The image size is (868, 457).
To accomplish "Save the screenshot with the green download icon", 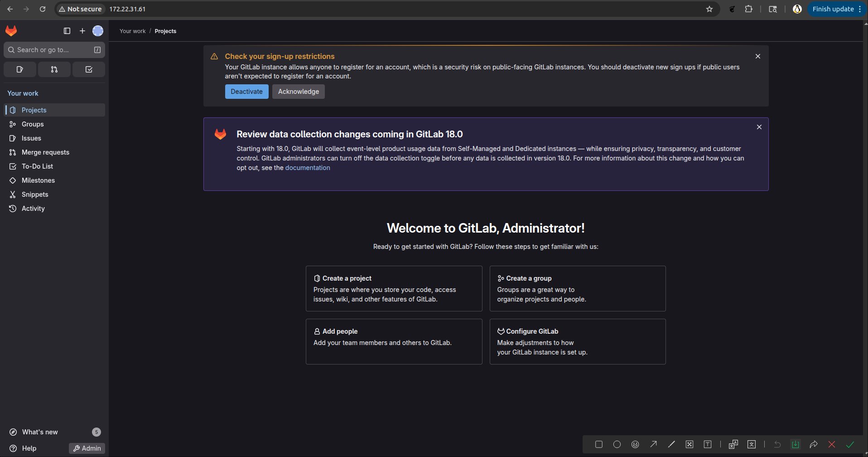I will click(796, 444).
